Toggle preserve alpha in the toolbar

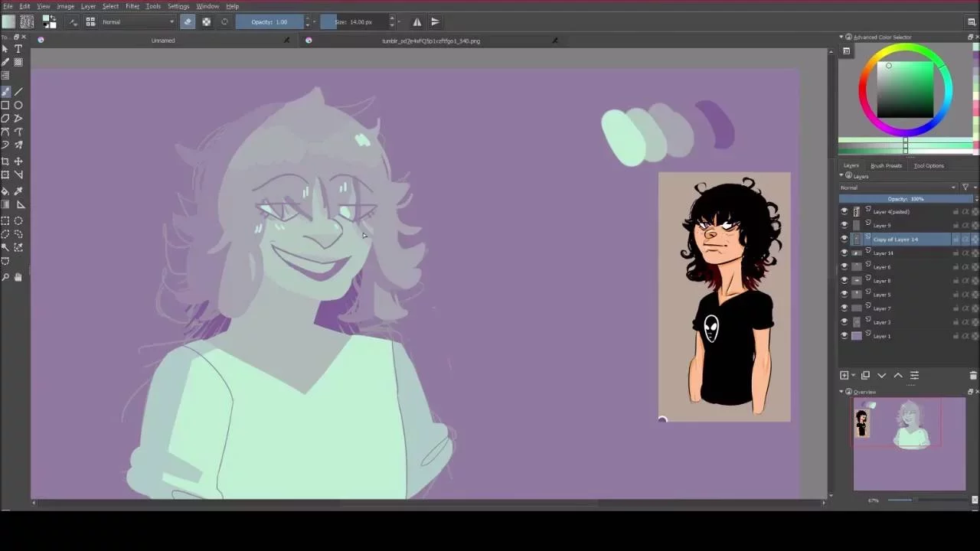pos(206,21)
